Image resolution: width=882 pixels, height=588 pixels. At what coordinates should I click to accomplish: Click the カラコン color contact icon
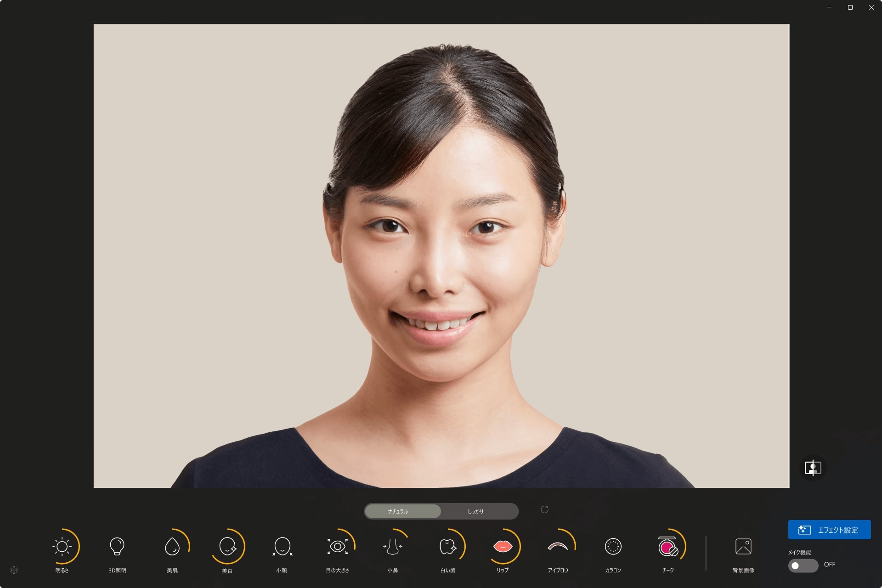613,546
